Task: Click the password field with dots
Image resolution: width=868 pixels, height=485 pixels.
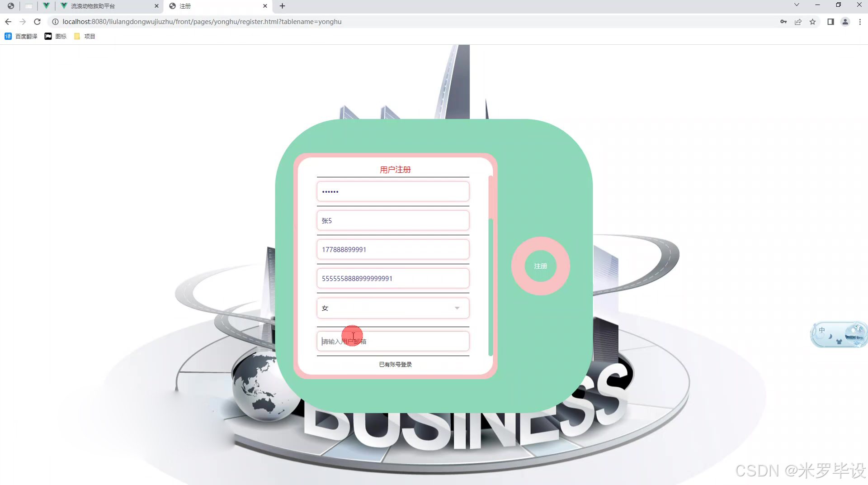Action: click(x=393, y=191)
